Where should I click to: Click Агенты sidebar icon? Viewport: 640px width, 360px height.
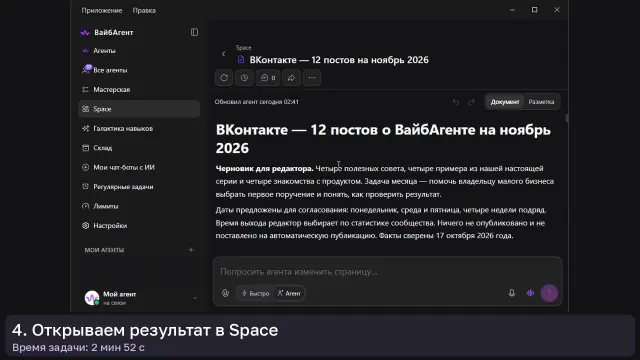85,51
